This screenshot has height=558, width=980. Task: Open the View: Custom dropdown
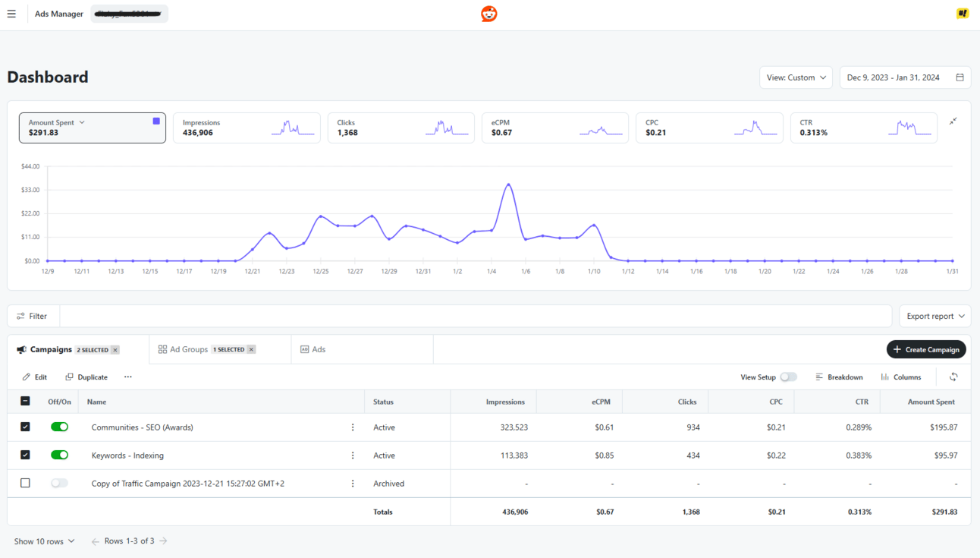click(x=796, y=77)
